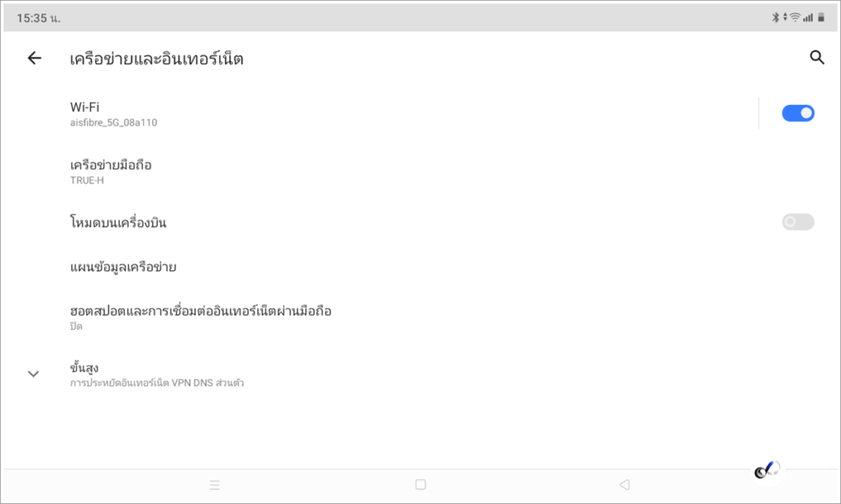Tap the cellular signal bars icon
This screenshot has height=504, width=841.
coord(808,18)
